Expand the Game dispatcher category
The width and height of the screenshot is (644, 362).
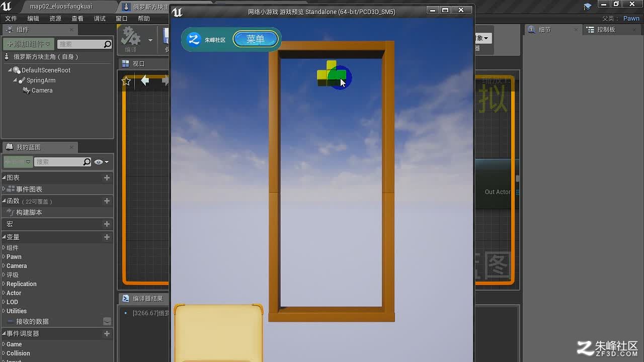point(4,344)
